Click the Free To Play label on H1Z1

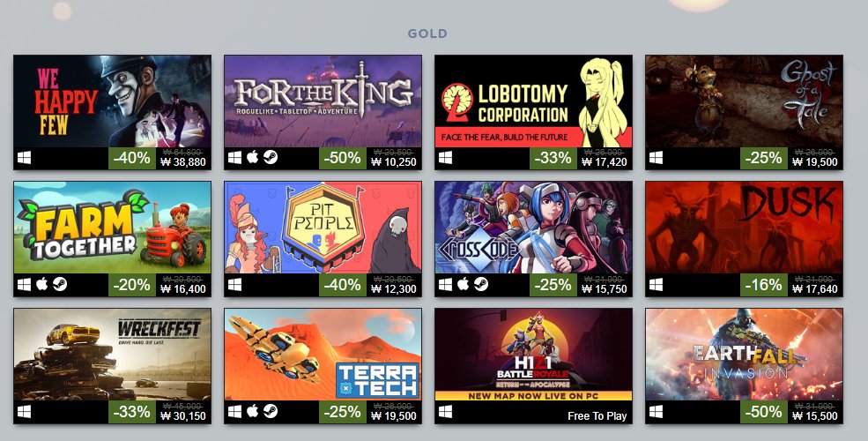point(597,416)
